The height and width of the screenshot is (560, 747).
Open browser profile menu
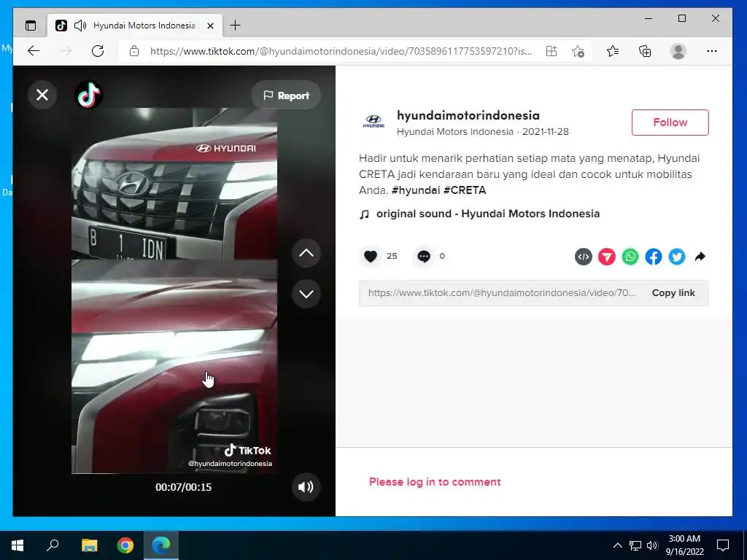(678, 51)
